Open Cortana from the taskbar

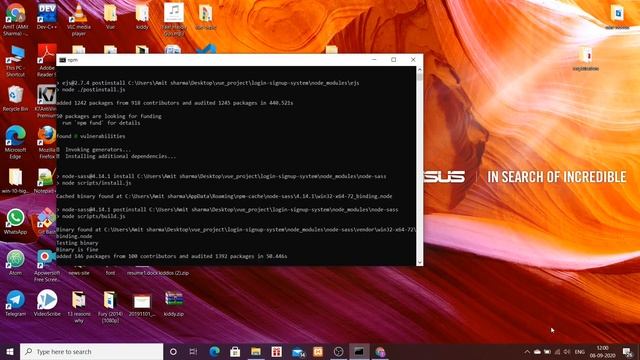[173, 351]
